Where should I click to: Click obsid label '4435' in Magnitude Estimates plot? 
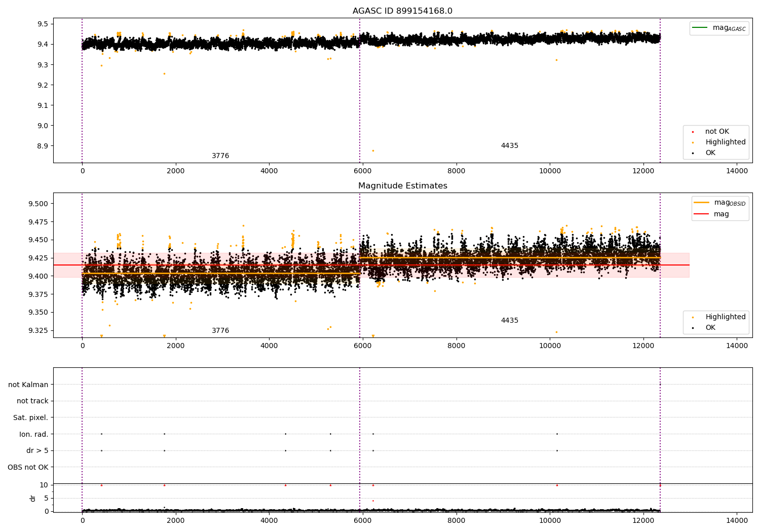(x=510, y=321)
